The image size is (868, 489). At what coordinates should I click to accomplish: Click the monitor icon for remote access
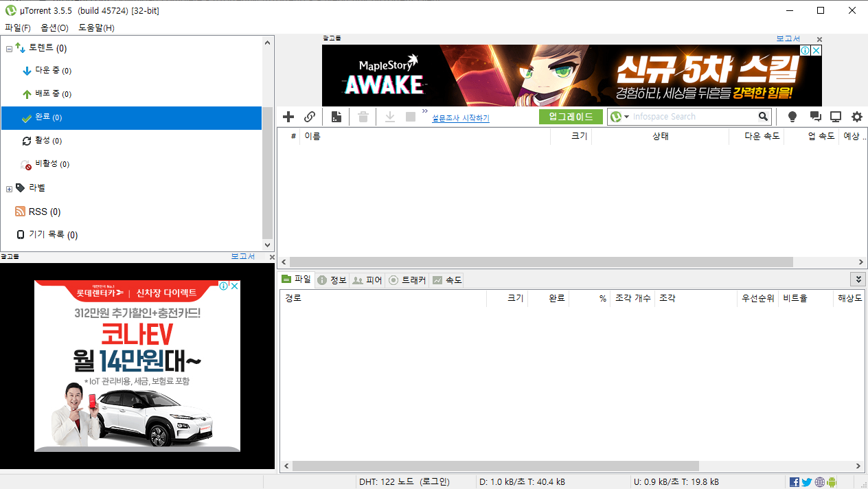pos(836,117)
